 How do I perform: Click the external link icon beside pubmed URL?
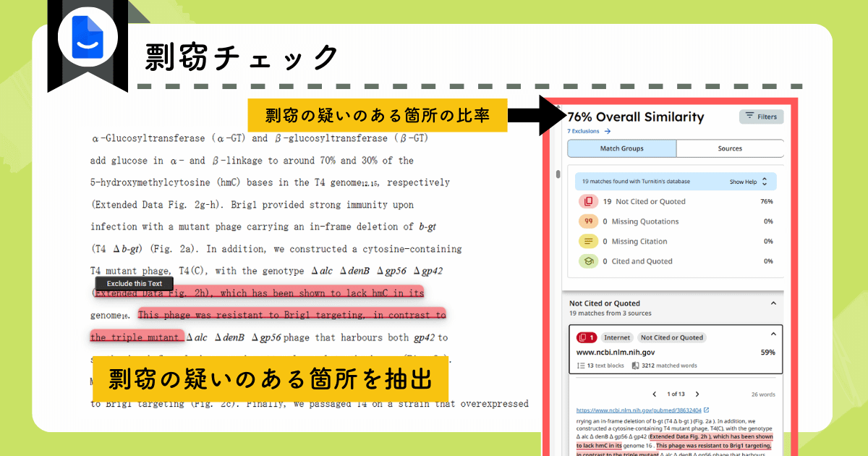point(707,410)
